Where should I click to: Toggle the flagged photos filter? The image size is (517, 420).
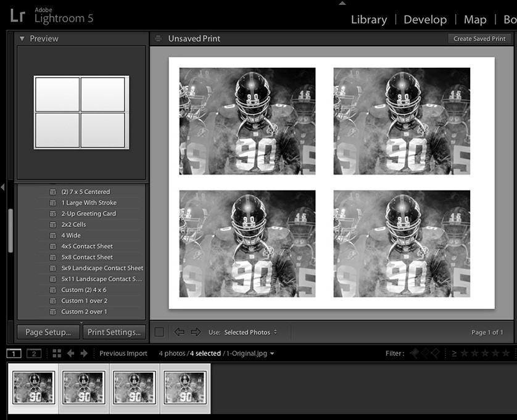[415, 353]
